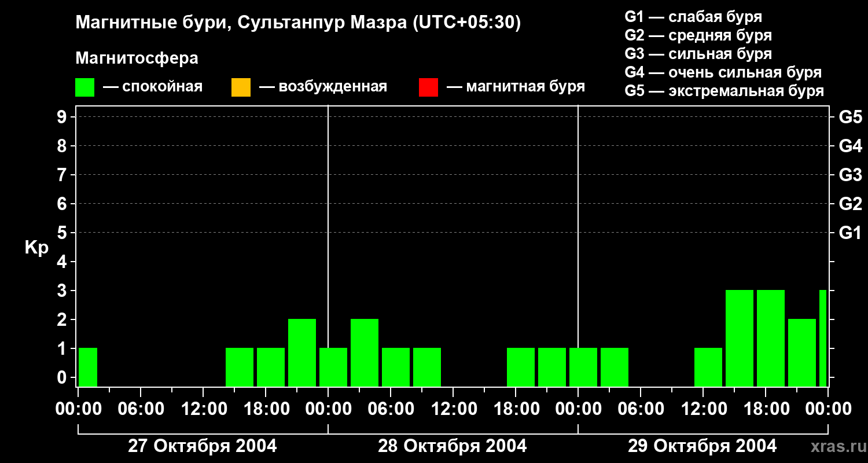The height and width of the screenshot is (463, 868).
Task: Click the right-axis 'G4' tick label
Action: point(851,146)
